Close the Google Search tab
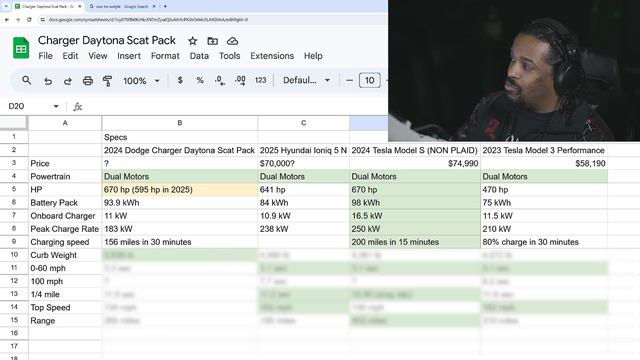Screen dimensions: 640x360 [154, 7]
